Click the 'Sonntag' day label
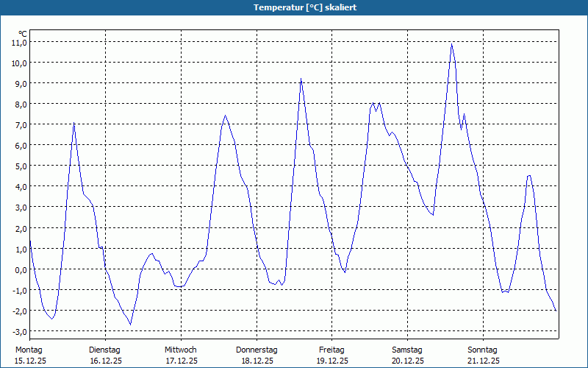Viewport: 588px width, 368px height. click(x=482, y=350)
